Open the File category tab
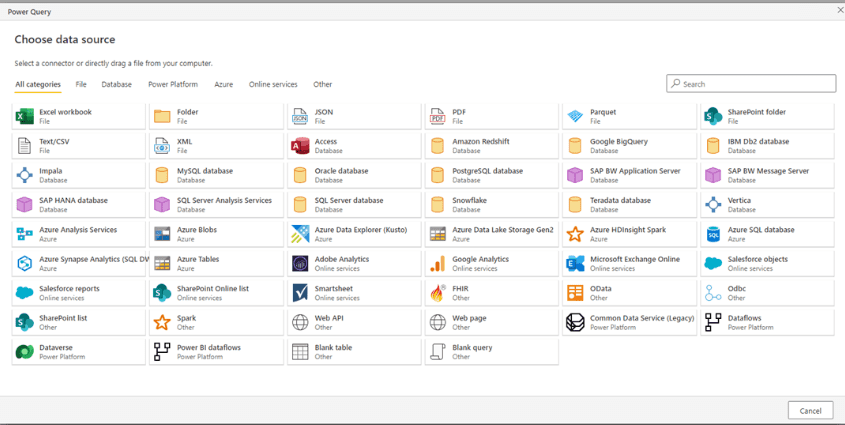This screenshot has width=845, height=425. (x=81, y=84)
